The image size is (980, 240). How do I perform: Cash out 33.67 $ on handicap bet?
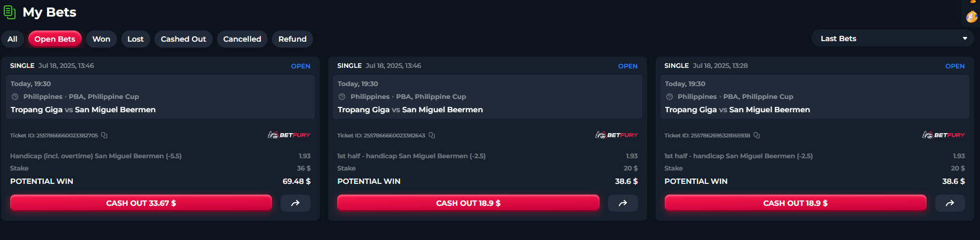click(141, 203)
